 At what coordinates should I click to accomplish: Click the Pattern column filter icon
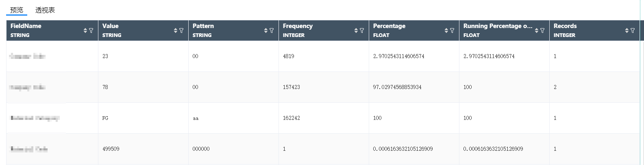[x=272, y=30]
